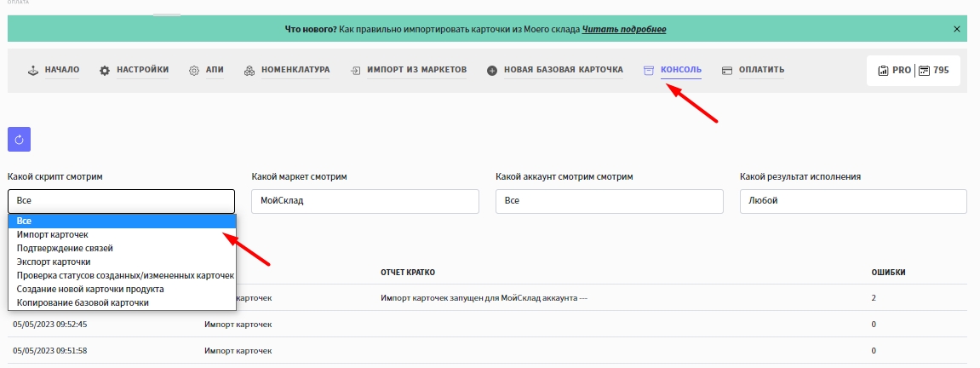Click the АПИ menu icon
980x368 pixels.
click(x=193, y=71)
